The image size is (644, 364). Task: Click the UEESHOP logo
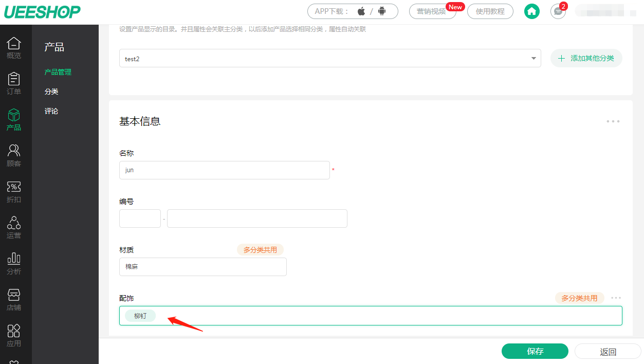tap(42, 11)
